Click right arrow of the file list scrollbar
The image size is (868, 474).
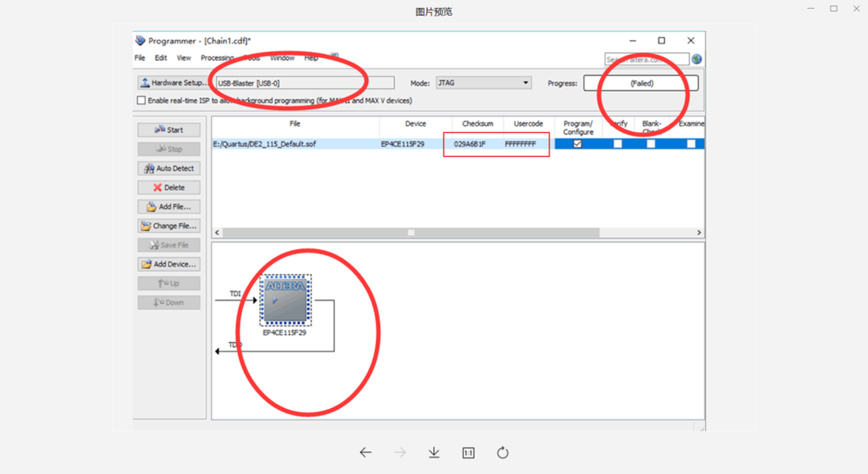click(699, 233)
